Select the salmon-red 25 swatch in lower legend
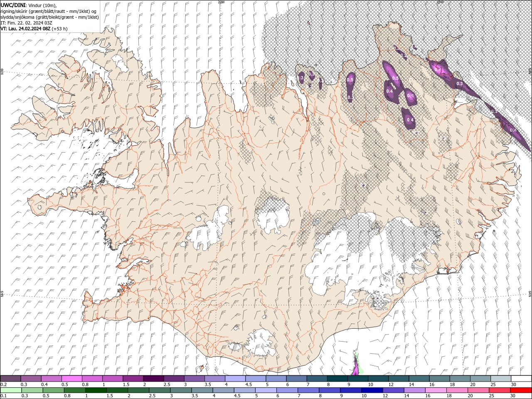This screenshot has height=399, width=532. coord(500,390)
